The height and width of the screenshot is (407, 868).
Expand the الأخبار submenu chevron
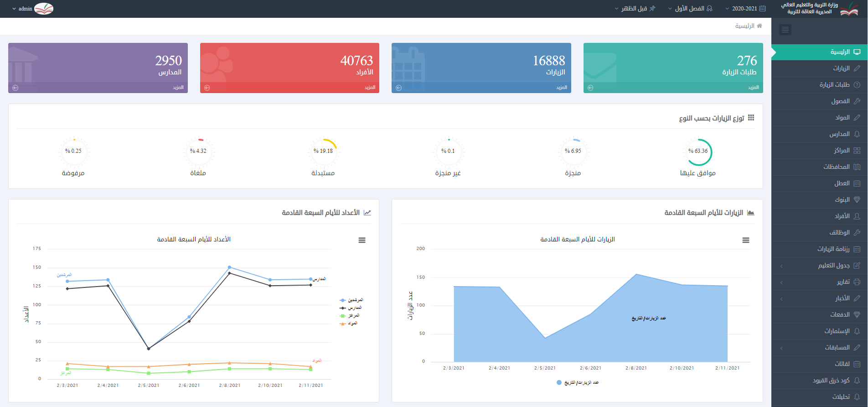click(x=781, y=299)
